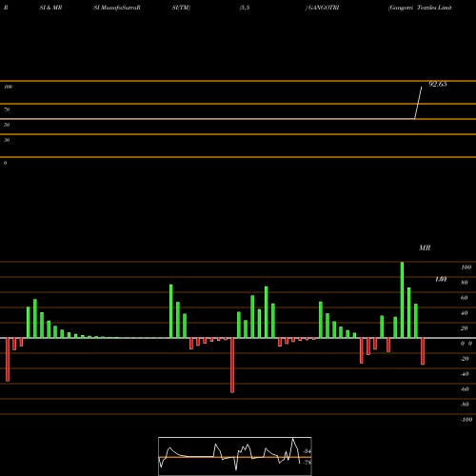The image size is (476, 476).
Task: Click the 'SI MunafaSutraR' header text
Action: coord(117,8)
